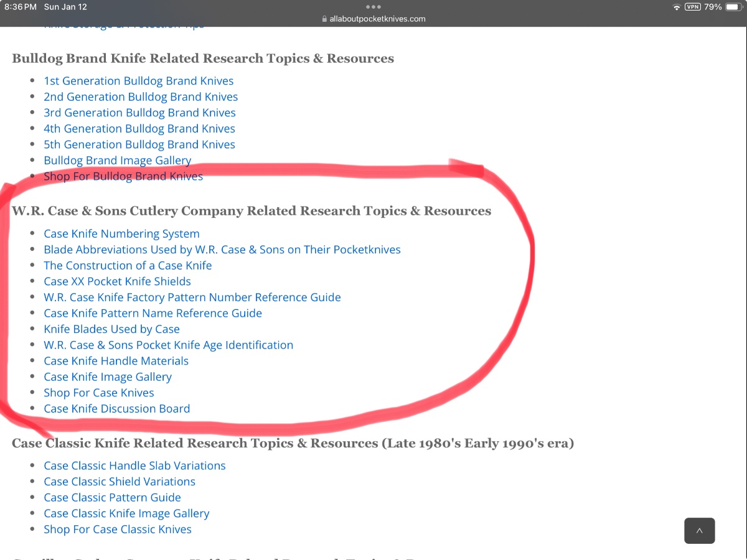The image size is (747, 560).
Task: Tap the lock icon in address bar
Action: point(324,19)
